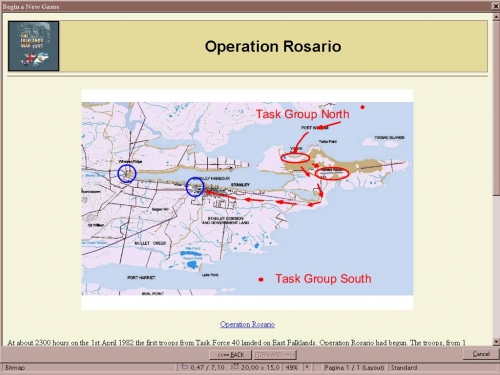Click the Operation Rosario map image

point(247,199)
